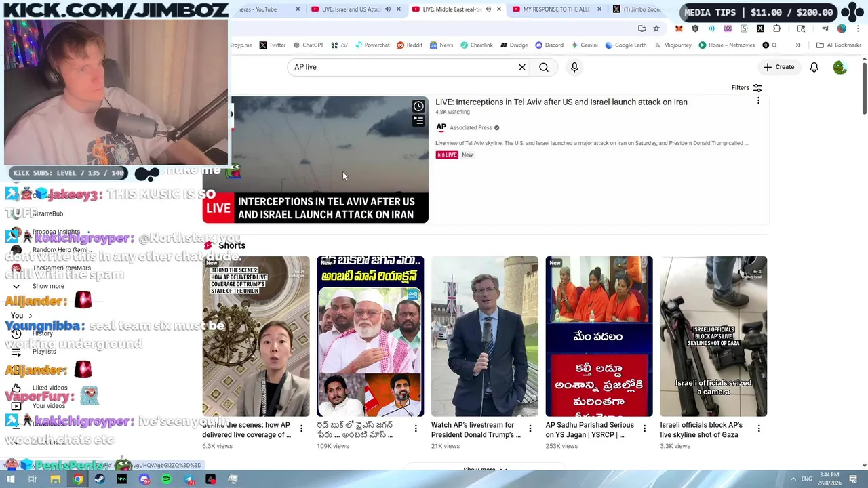Viewport: 868px width, 488px height.
Task: Expand hidden bookmarks with the double chevron
Action: pos(798,45)
